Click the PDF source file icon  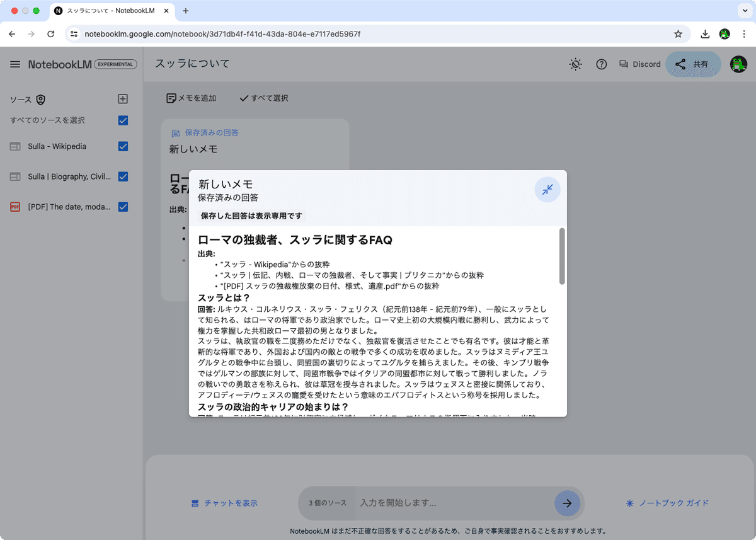15,207
